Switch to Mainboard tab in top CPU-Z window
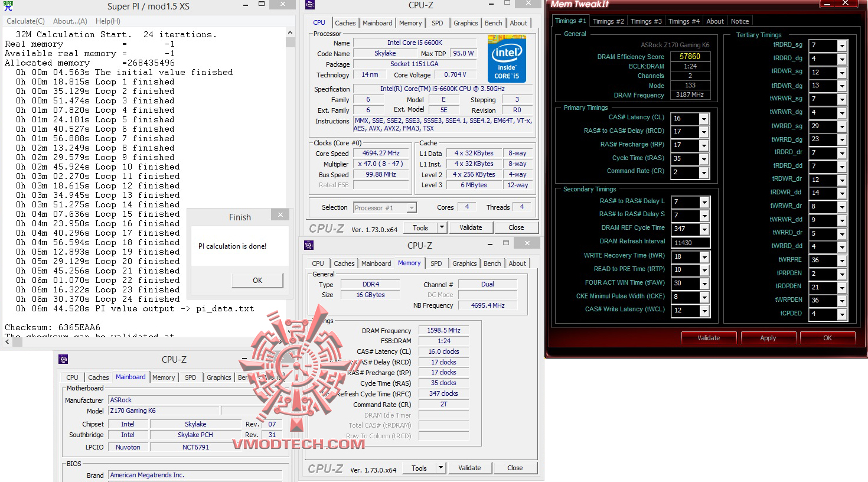The image size is (868, 482). [x=377, y=23]
